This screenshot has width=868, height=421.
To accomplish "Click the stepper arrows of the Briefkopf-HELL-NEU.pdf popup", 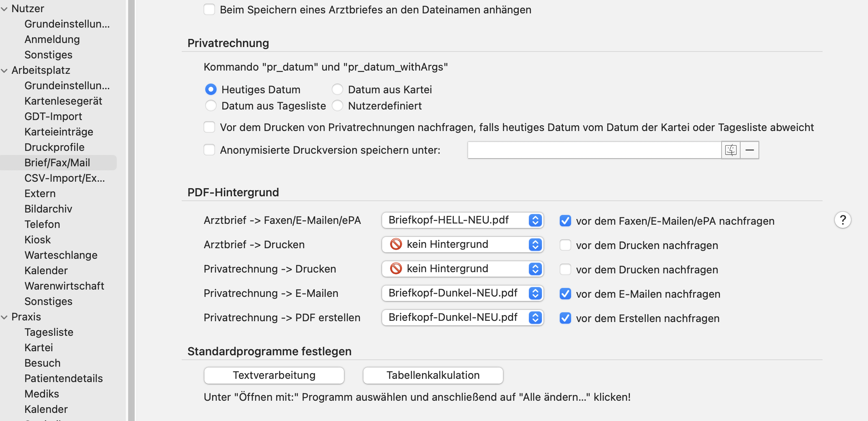I will [535, 220].
